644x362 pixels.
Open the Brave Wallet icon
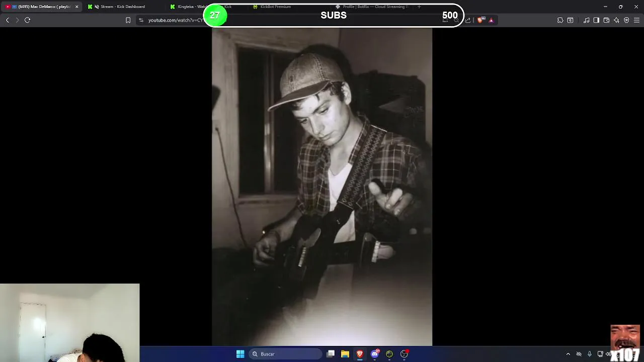tap(606, 20)
